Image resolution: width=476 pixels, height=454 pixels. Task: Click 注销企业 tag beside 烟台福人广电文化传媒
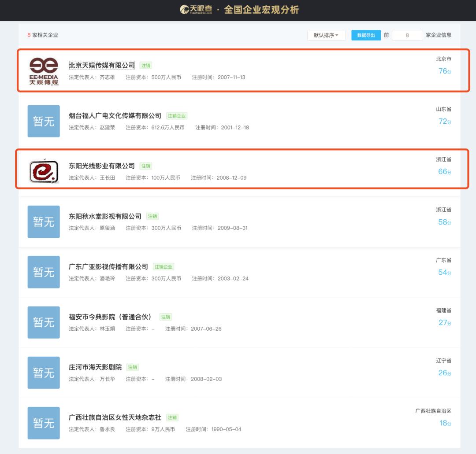177,116
